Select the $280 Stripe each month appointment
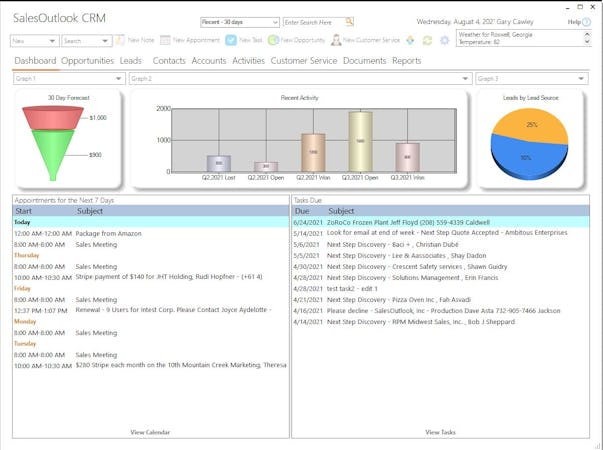The width and height of the screenshot is (603, 450). 151,365
